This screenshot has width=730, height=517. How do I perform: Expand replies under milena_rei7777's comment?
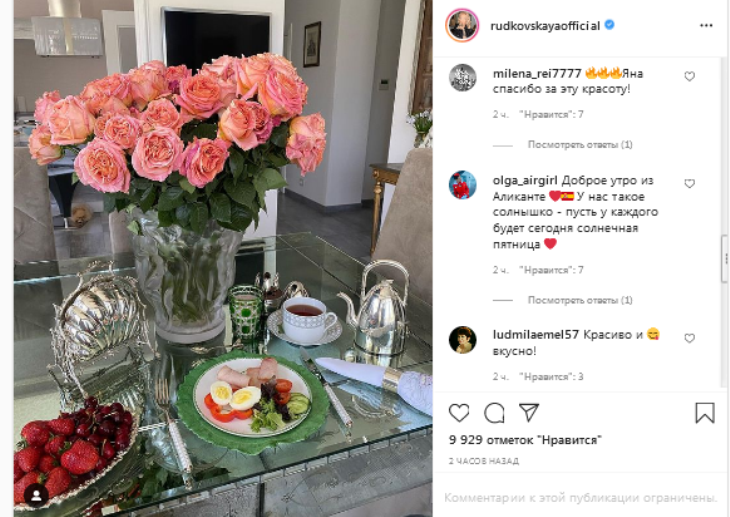coord(580,144)
